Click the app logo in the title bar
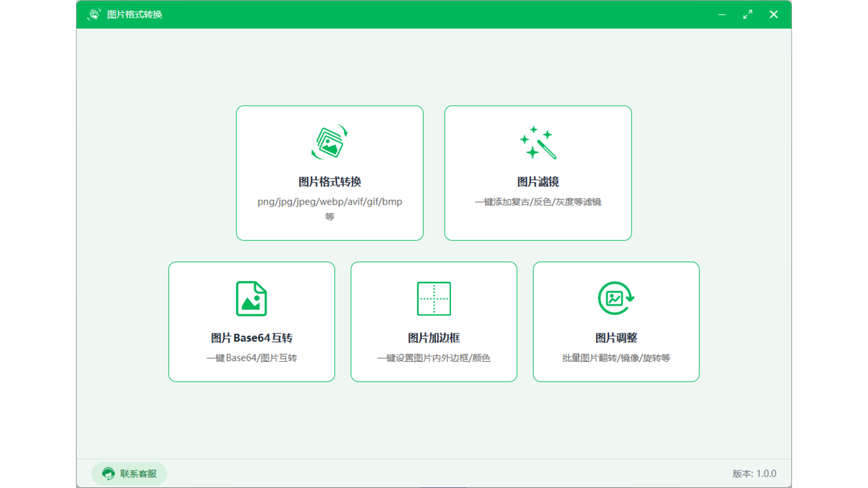868x488 pixels. [93, 14]
